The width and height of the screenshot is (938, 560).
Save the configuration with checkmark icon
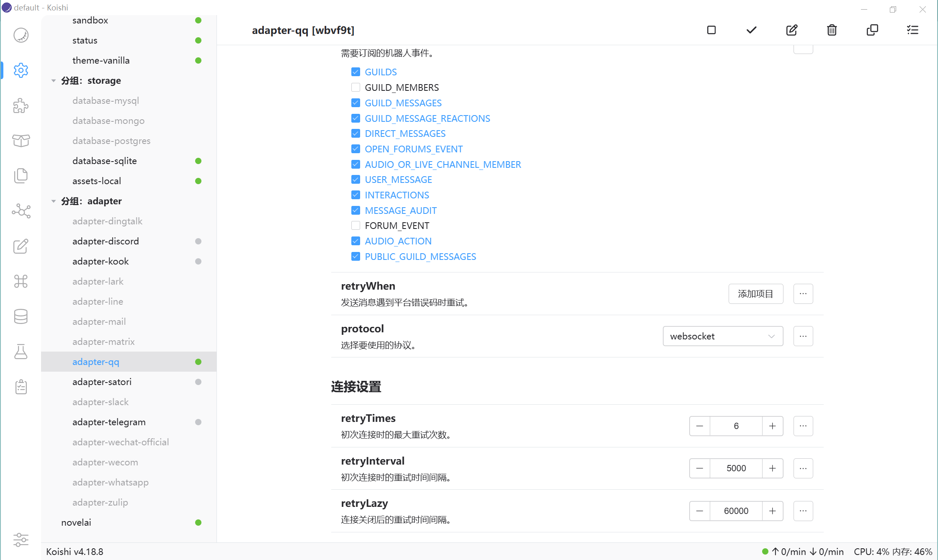click(752, 30)
